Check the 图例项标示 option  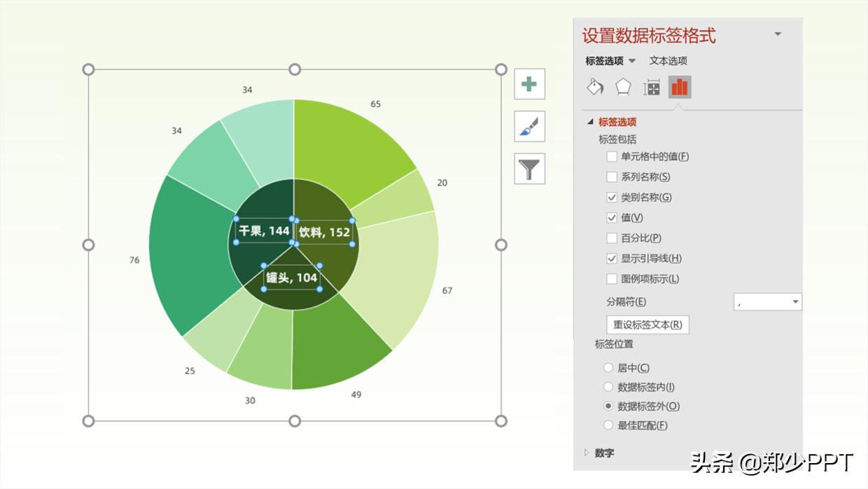click(612, 278)
